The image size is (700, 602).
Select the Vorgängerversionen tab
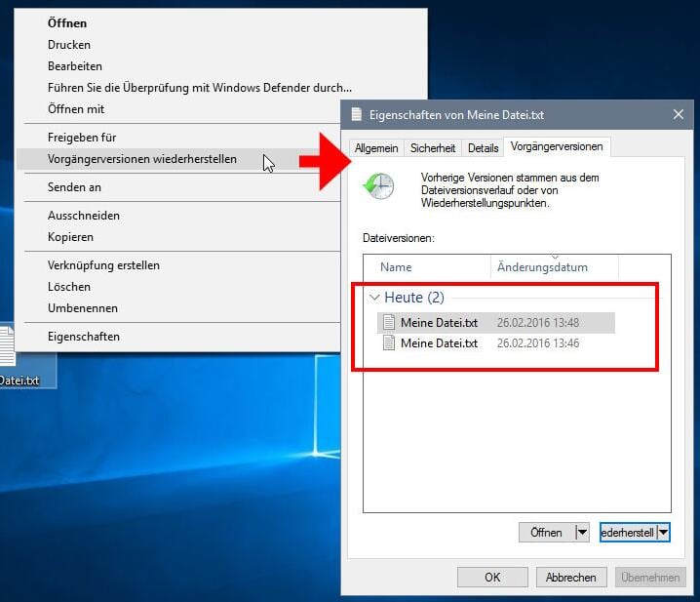[557, 146]
